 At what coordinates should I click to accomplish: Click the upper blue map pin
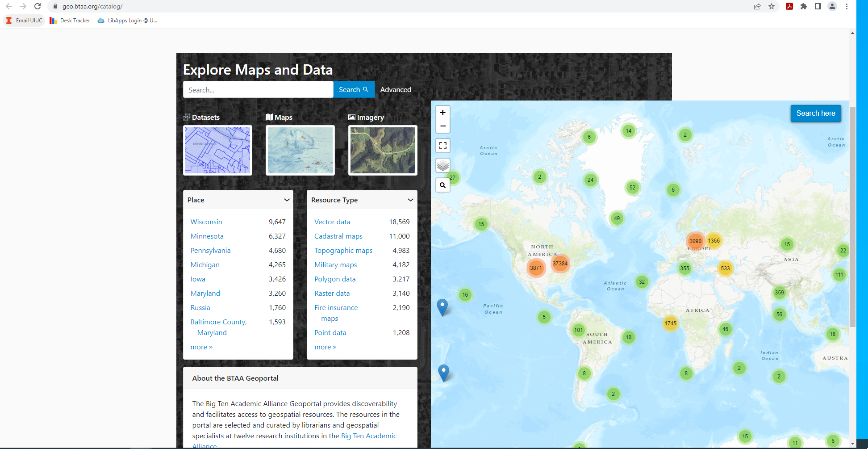pyautogui.click(x=442, y=307)
